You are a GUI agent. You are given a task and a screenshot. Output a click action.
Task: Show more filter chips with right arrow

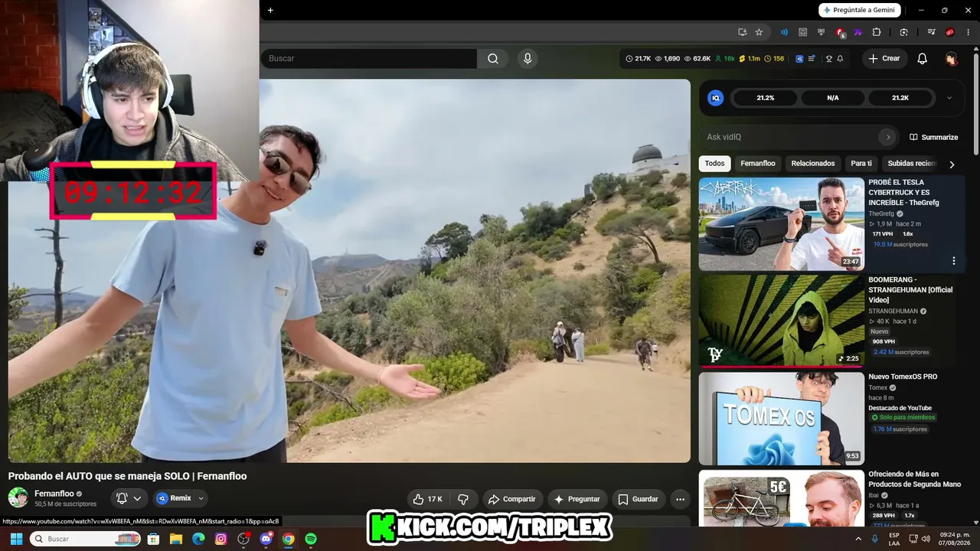[x=952, y=164]
